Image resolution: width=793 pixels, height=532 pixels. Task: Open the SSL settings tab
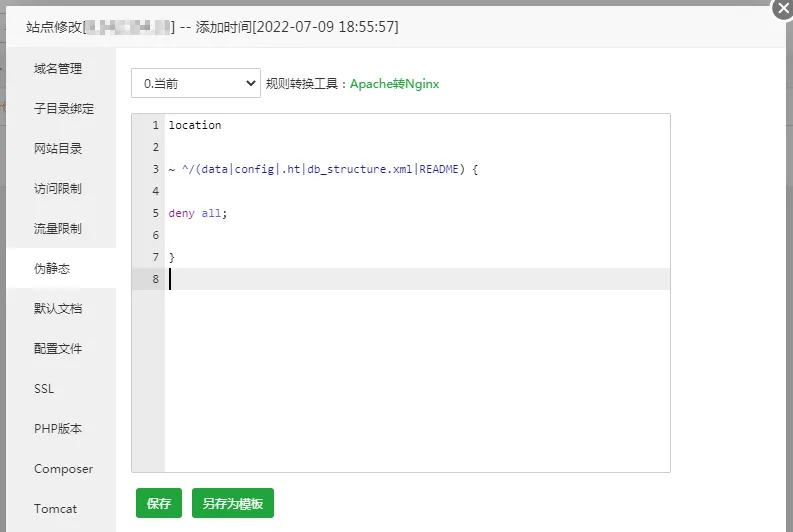tap(44, 389)
